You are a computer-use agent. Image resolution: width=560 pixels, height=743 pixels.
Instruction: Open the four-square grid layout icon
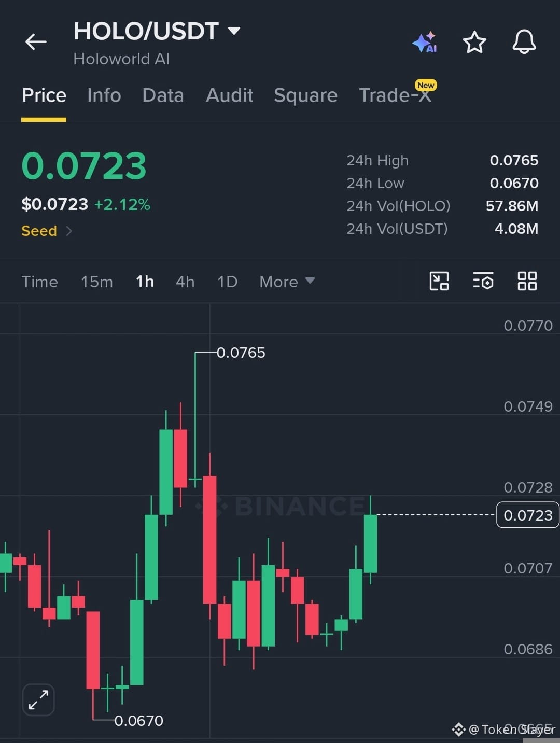(527, 281)
